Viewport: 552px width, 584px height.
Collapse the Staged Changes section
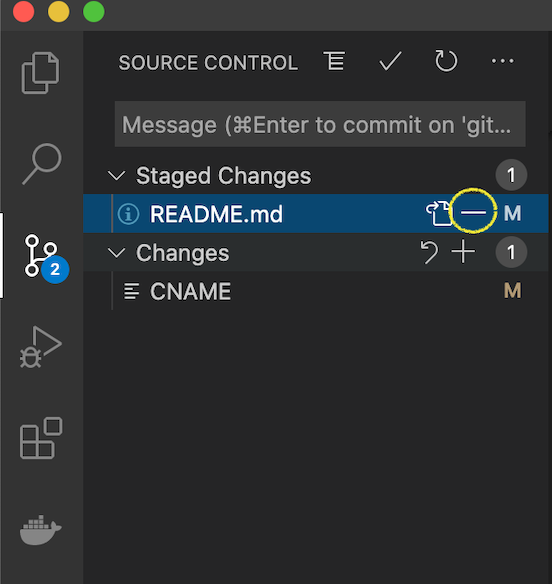pyautogui.click(x=117, y=176)
